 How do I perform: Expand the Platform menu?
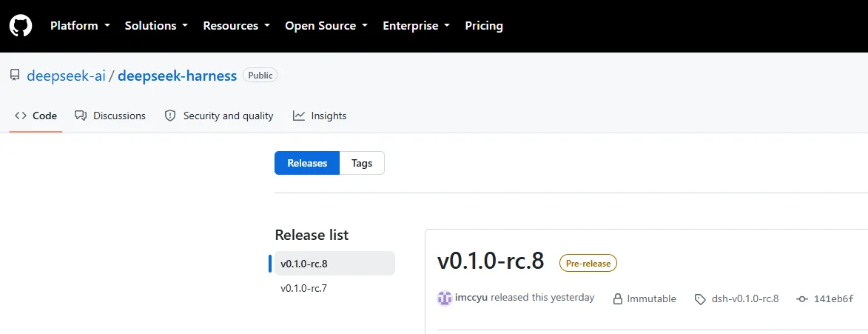[x=80, y=25]
